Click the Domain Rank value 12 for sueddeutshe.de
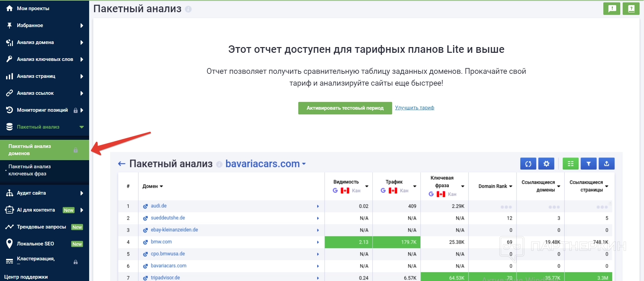The height and width of the screenshot is (281, 644). tap(509, 218)
